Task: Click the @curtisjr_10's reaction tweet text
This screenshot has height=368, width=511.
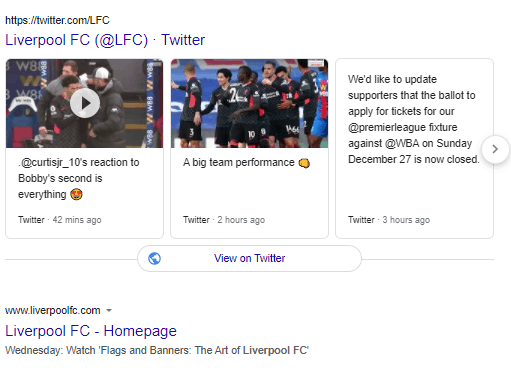Action: (79, 178)
